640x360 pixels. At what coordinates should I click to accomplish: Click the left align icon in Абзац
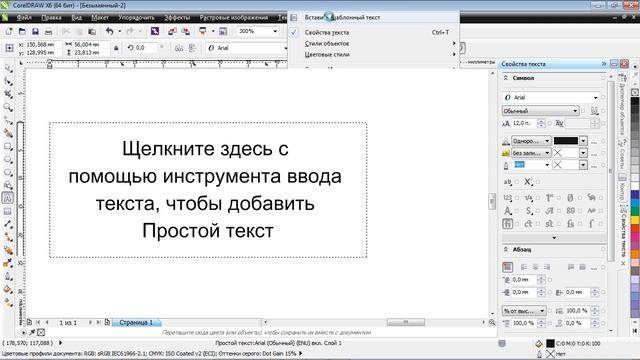(524, 267)
